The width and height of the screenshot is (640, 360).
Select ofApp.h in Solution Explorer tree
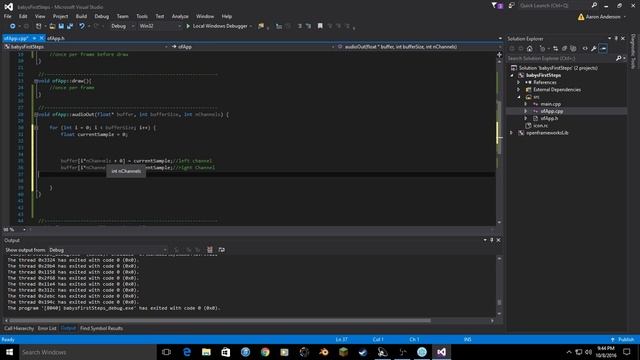tap(549, 118)
